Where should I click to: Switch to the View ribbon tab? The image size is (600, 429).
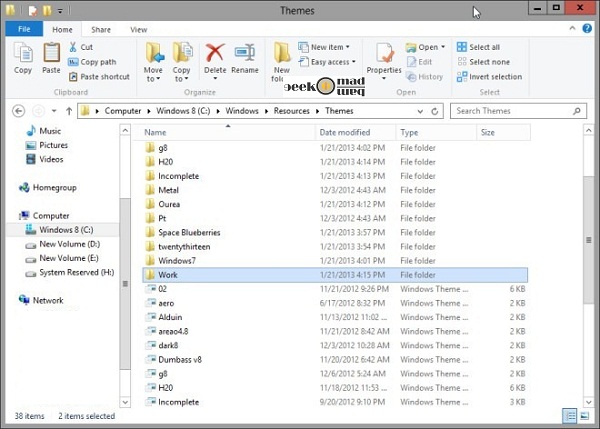(139, 29)
